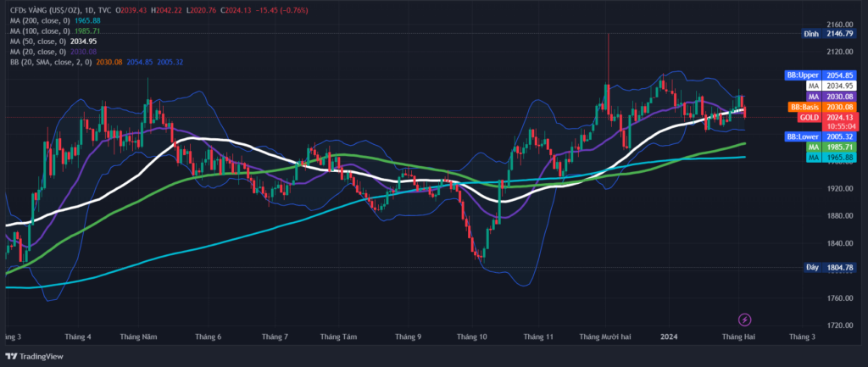Click Tháng 10 on the time axis
The width and height of the screenshot is (868, 367).
(x=471, y=336)
